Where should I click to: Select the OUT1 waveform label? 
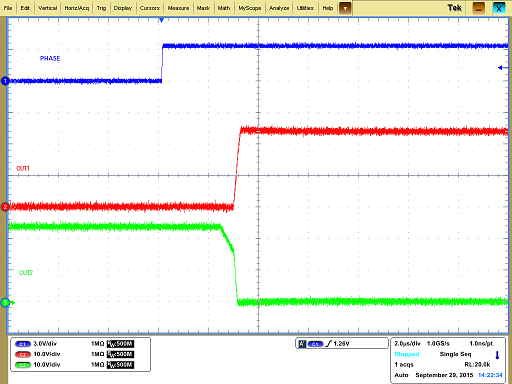pyautogui.click(x=23, y=168)
